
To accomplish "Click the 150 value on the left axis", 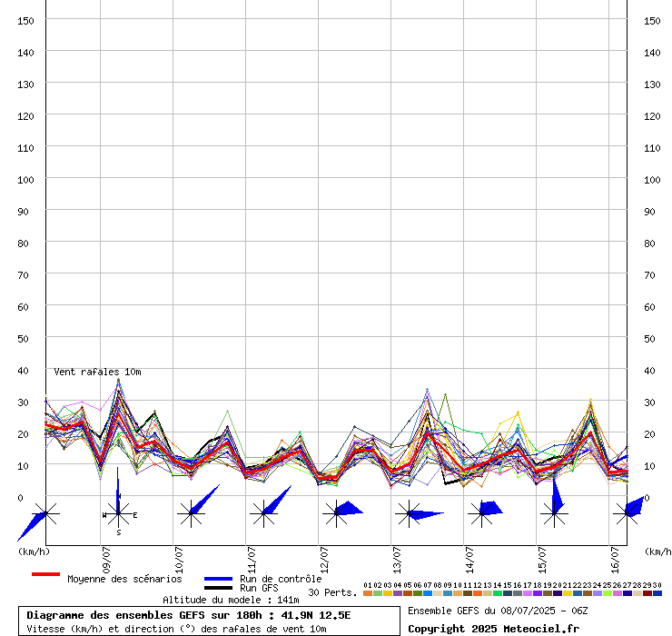I will pos(25,21).
